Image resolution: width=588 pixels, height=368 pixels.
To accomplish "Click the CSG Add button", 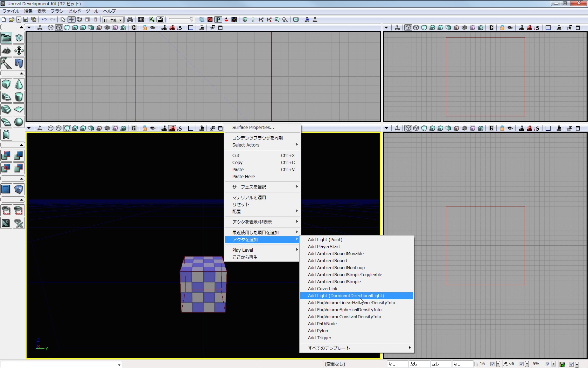I will (6, 156).
